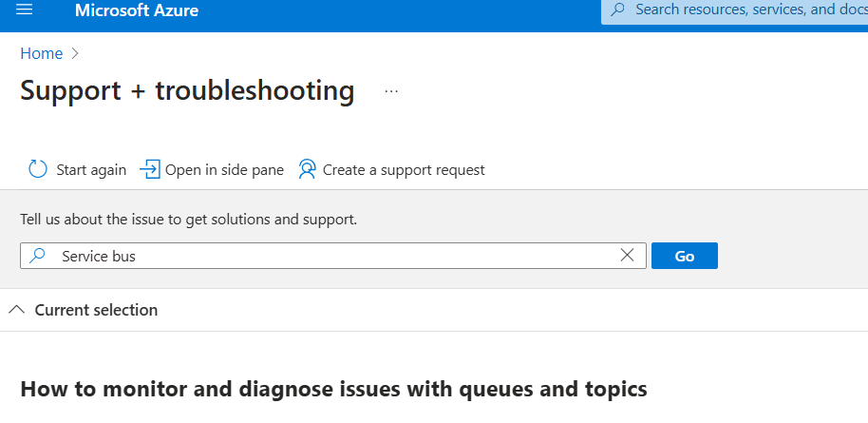
Task: Click the breadcrumb chevron after Home
Action: 75,54
